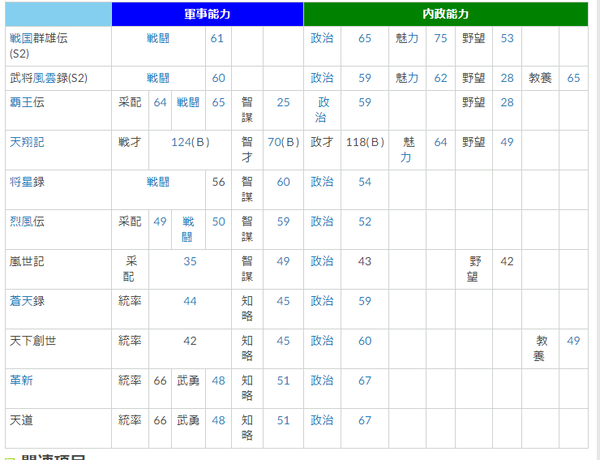The image size is (600, 460).
Task: Select 天下創世 row title
Action: (33, 341)
